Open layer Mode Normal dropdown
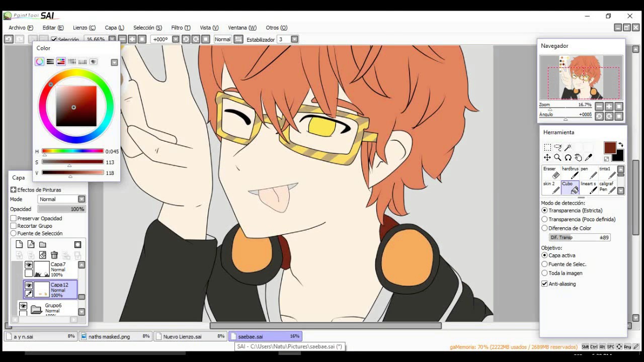The height and width of the screenshot is (362, 644). point(82,199)
